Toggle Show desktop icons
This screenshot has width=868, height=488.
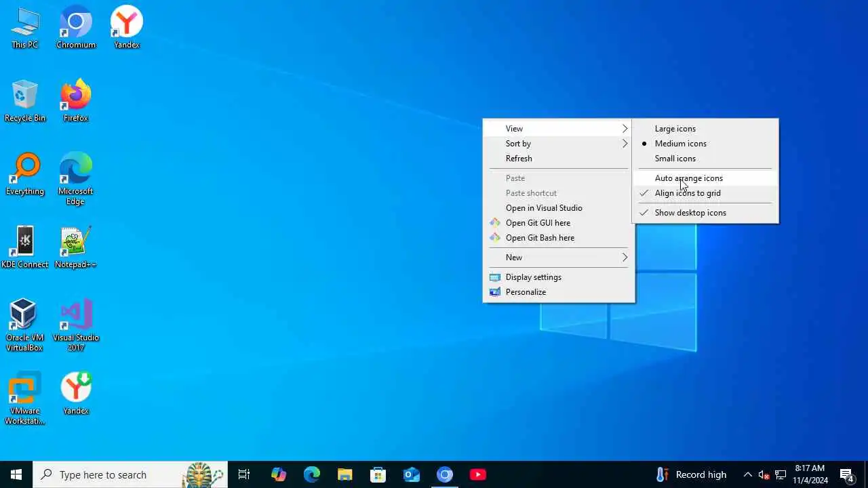click(705, 213)
